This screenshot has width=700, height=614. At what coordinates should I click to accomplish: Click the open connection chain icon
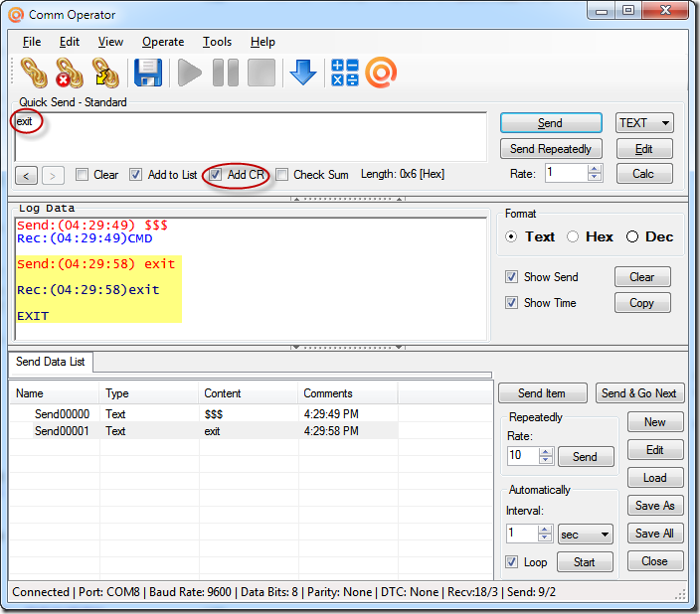(34, 73)
